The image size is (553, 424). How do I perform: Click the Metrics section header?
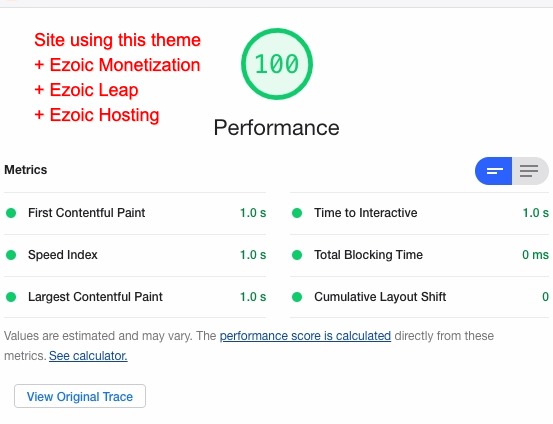(26, 170)
